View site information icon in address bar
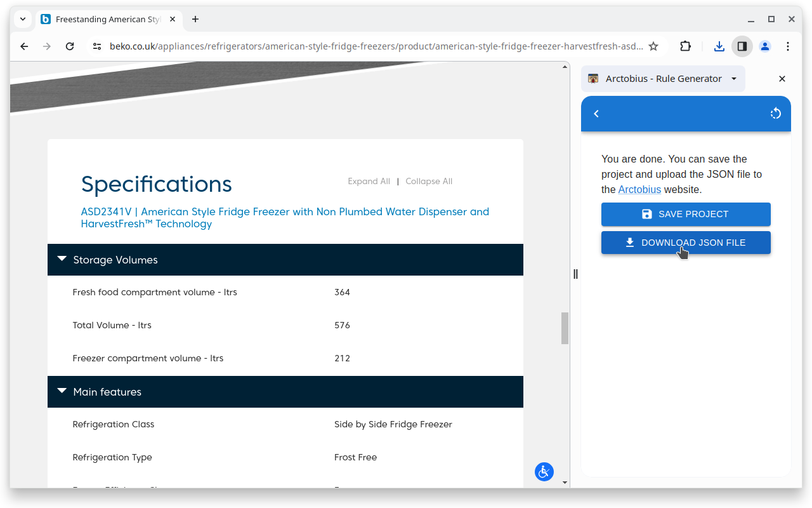The width and height of the screenshot is (812, 508). coord(97,46)
